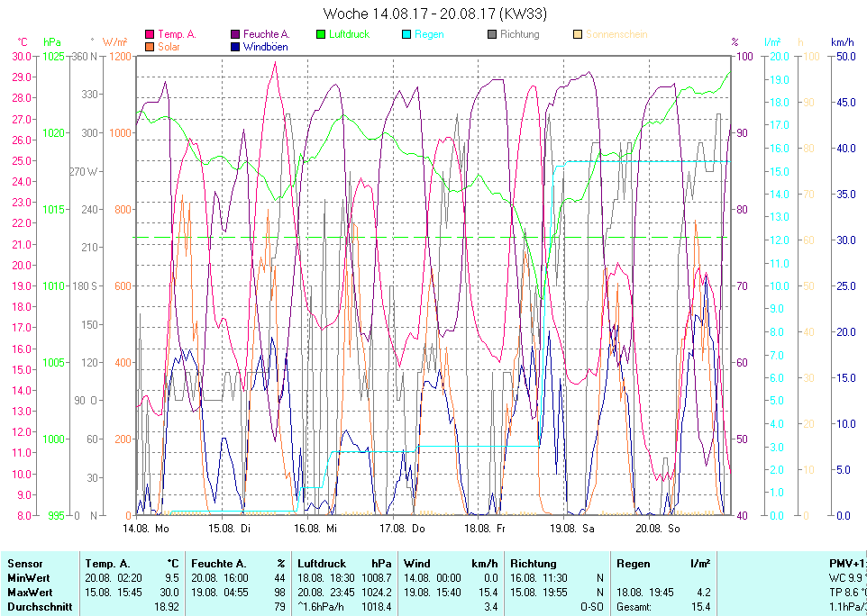Click the 'Regen' table column header
This screenshot has width=867, height=616.
pos(634,564)
